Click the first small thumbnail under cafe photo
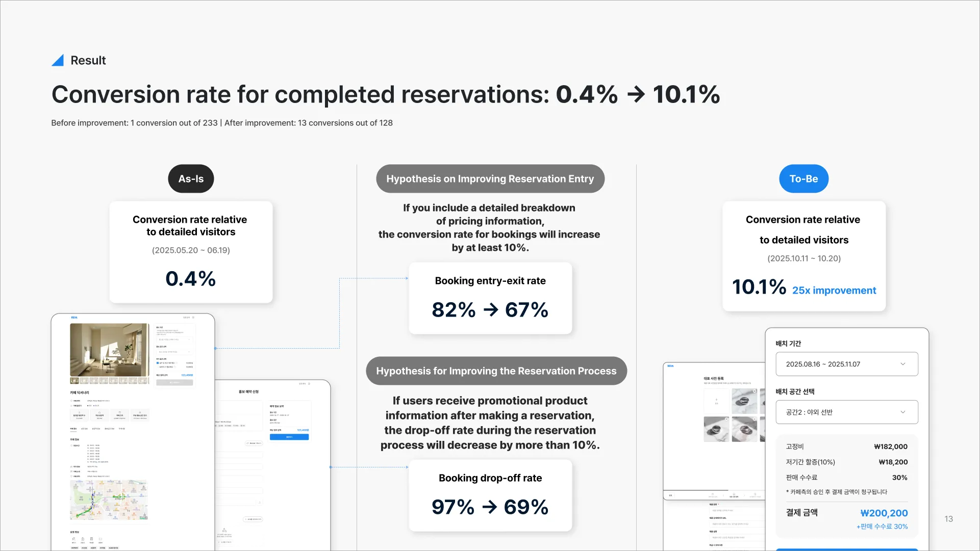Viewport: 980px width, 551px height. [x=74, y=381]
